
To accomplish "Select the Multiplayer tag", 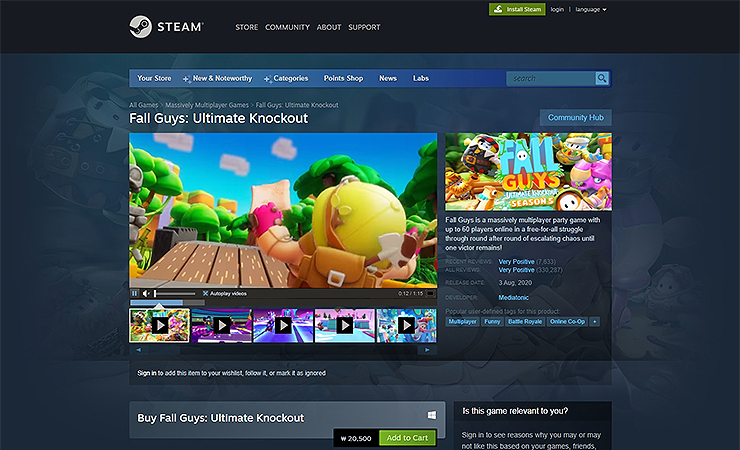I will point(462,322).
